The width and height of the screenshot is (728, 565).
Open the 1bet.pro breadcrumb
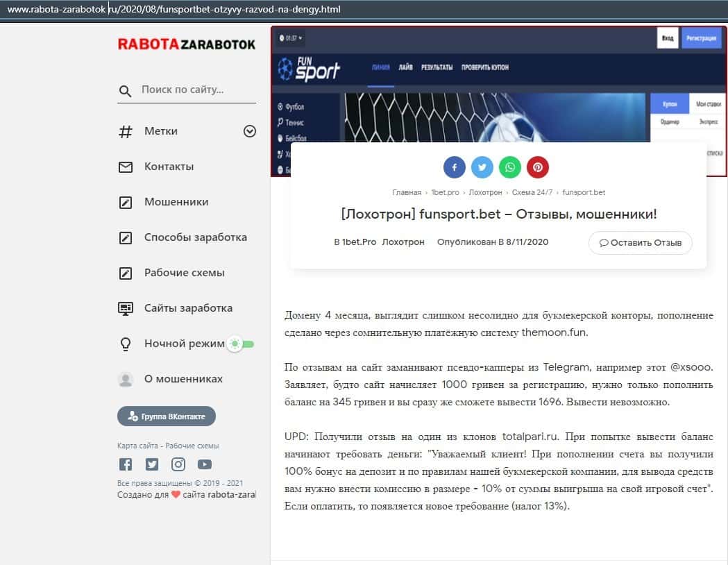coord(445,192)
